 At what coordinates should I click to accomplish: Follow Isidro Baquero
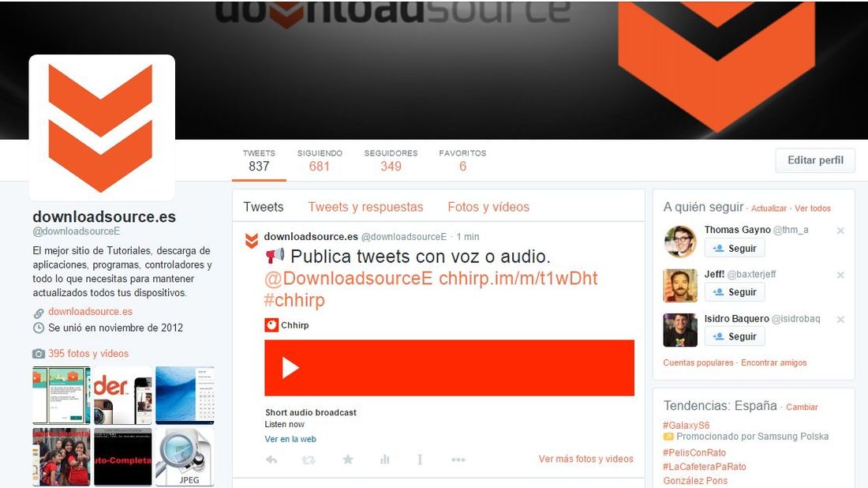click(x=735, y=336)
